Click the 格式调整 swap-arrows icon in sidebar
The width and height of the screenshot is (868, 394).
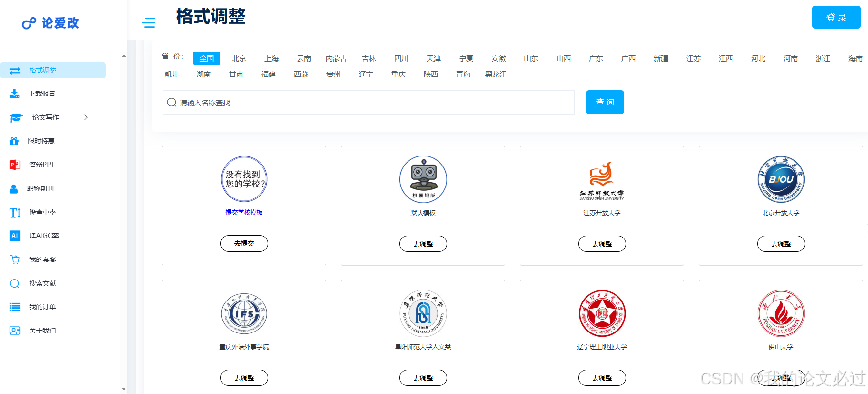tap(15, 71)
